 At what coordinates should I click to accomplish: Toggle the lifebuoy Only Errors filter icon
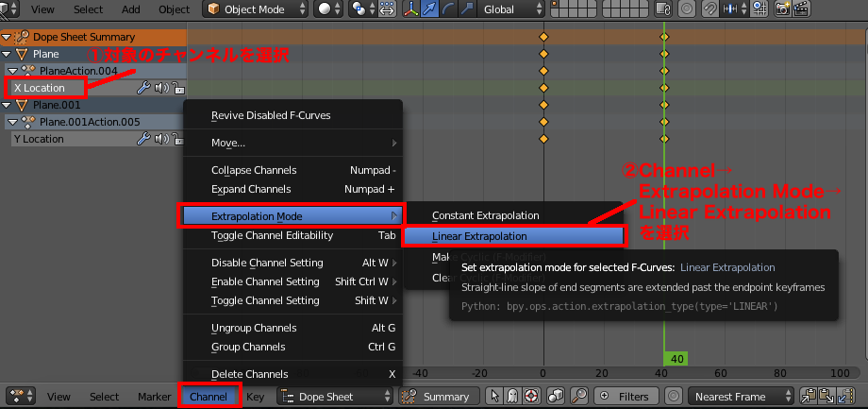point(531,397)
